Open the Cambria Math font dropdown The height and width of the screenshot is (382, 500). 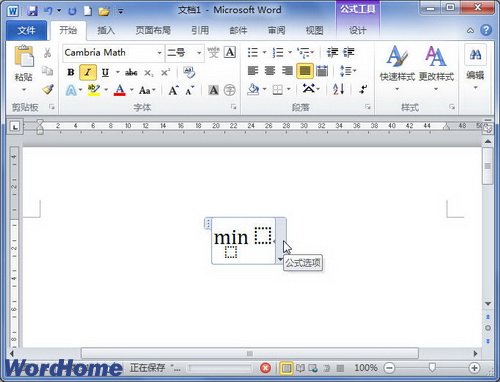point(159,53)
